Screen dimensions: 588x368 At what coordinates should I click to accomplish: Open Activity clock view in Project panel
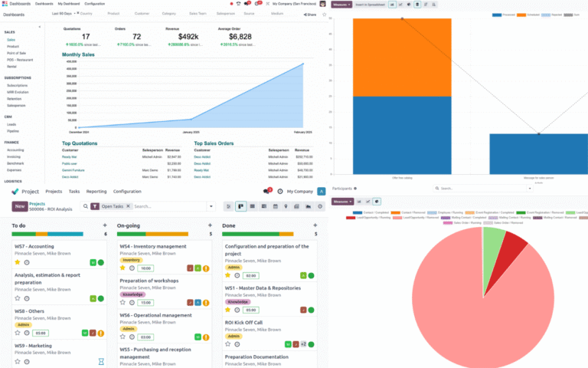[x=320, y=206]
